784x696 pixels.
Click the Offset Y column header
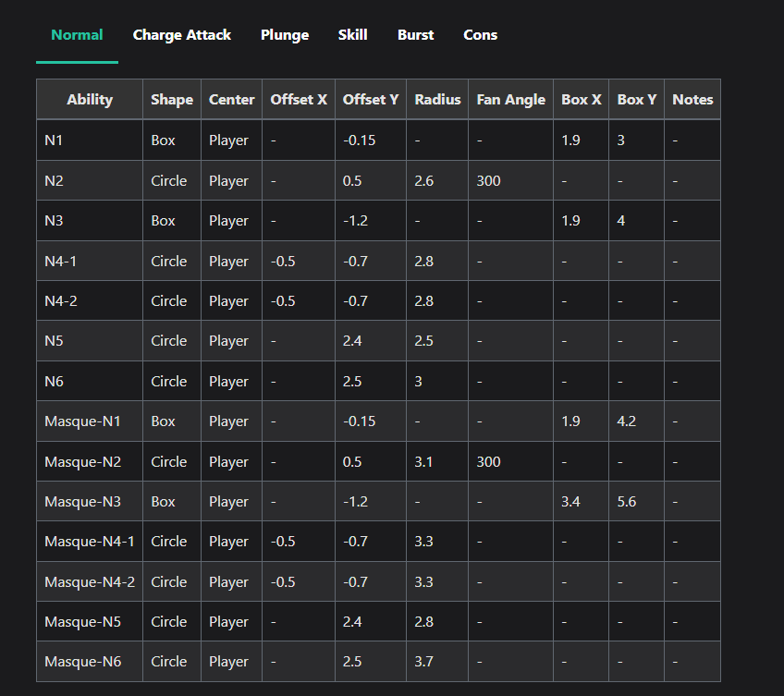pyautogui.click(x=371, y=100)
